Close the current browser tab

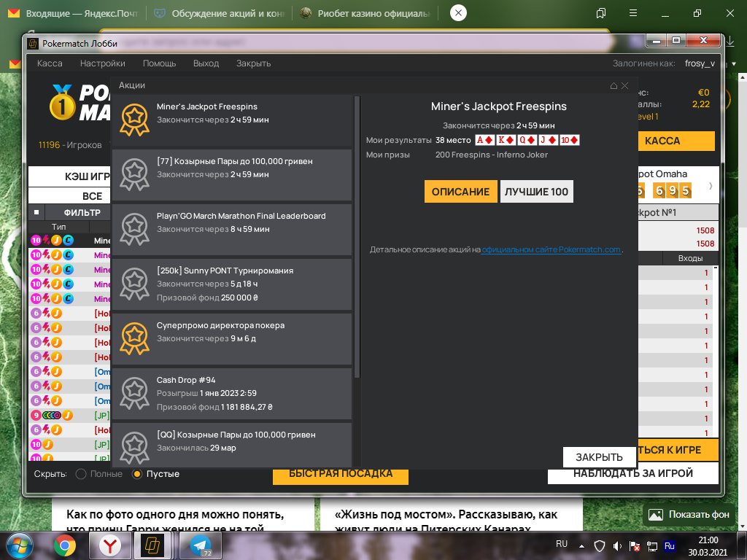(x=458, y=13)
